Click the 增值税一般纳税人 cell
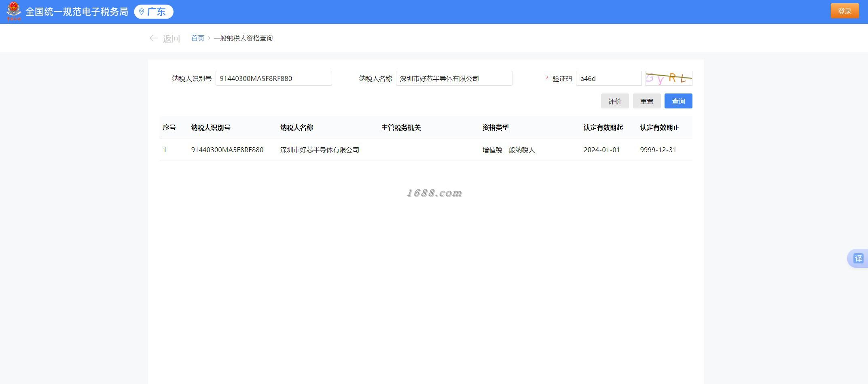The height and width of the screenshot is (384, 868). [x=508, y=150]
